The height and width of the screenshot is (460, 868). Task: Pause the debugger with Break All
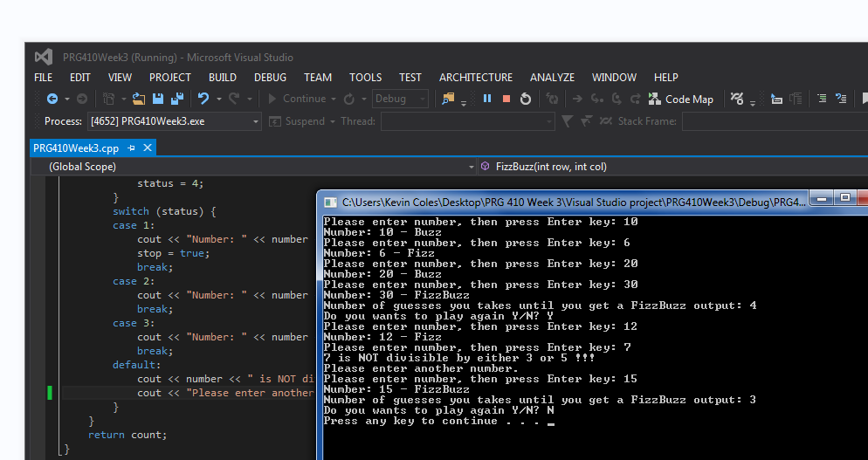[x=487, y=100]
